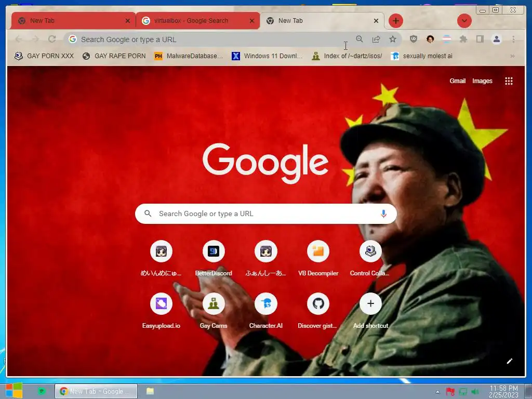The image size is (532, 399).
Task: Open the めいんめにゅ shortcut tile
Action: tap(161, 259)
